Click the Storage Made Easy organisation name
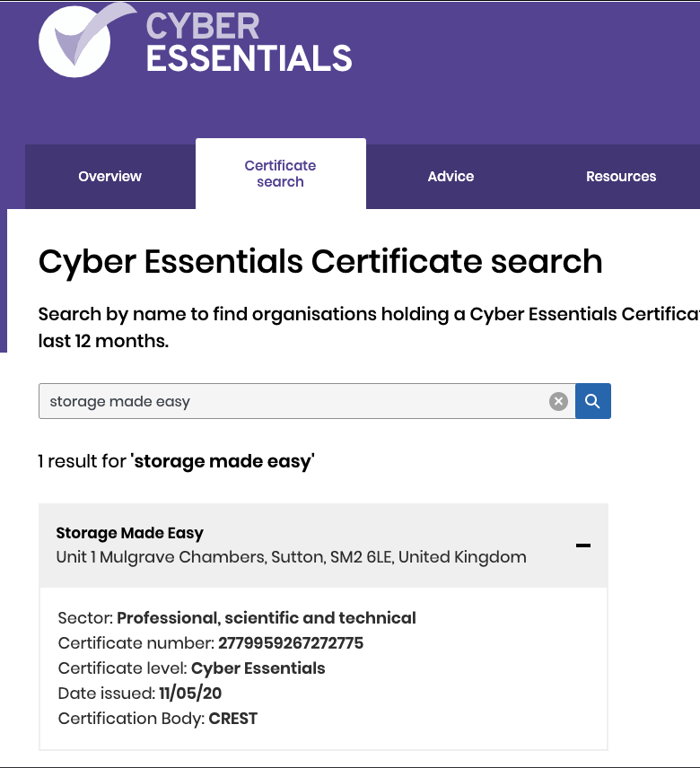This screenshot has width=700, height=768. [129, 533]
